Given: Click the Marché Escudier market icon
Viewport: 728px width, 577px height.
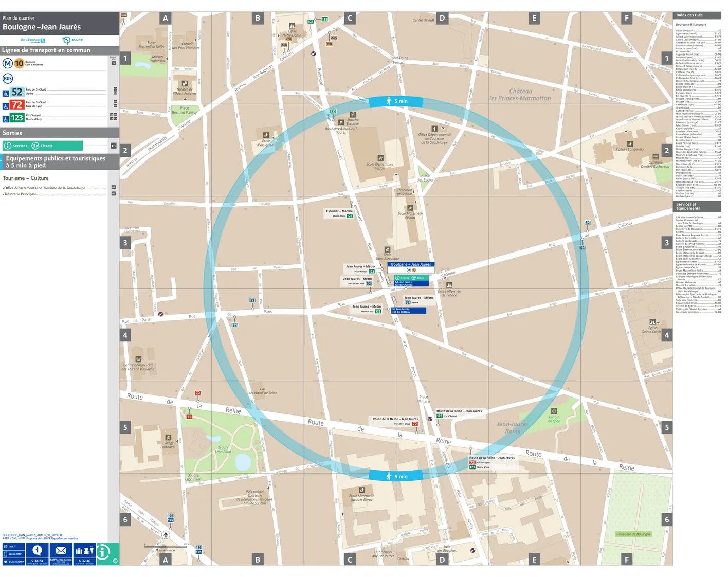Looking at the screenshot, I should (x=353, y=115).
